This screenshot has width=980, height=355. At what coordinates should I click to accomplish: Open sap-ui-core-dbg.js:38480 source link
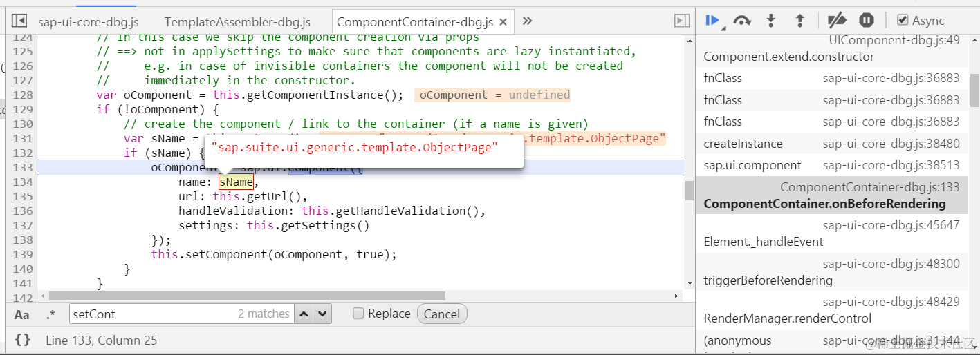[x=891, y=144]
